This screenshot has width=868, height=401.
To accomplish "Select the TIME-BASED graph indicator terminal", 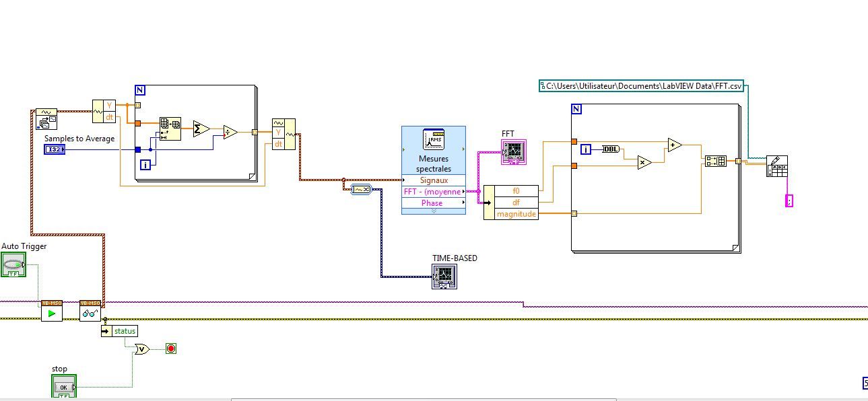I will [444, 277].
